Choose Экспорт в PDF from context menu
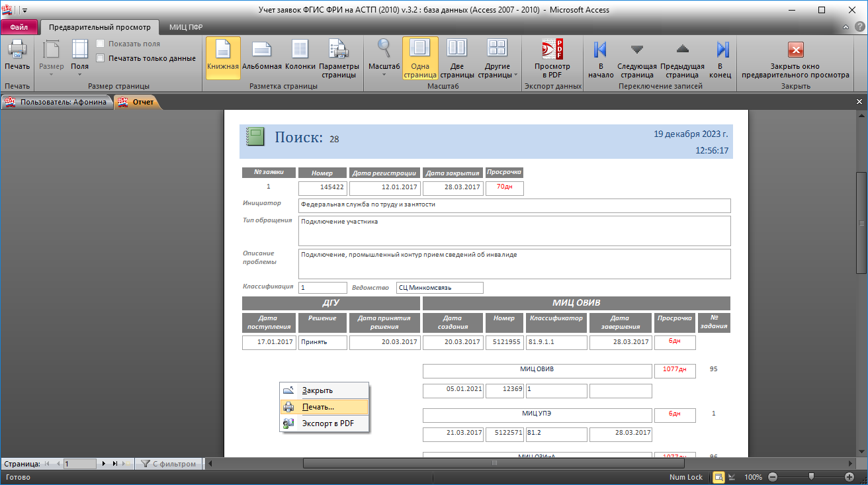This screenshot has height=485, width=868. 327,423
